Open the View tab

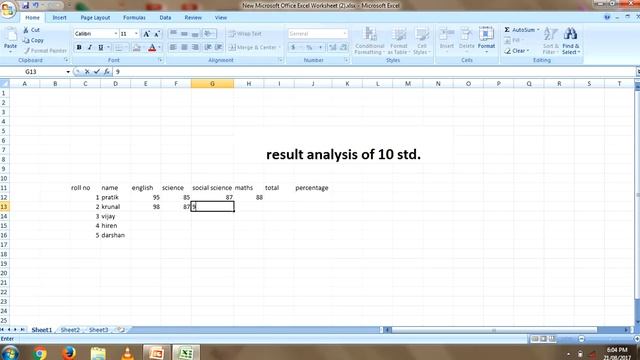221,18
